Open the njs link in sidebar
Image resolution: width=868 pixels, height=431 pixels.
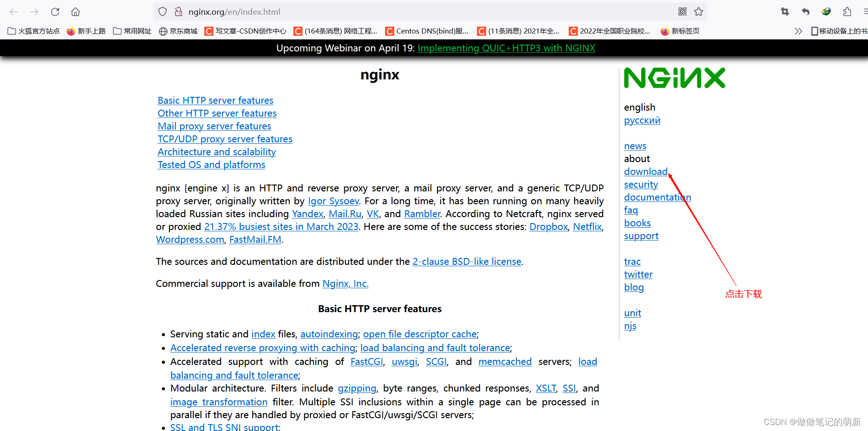point(630,326)
